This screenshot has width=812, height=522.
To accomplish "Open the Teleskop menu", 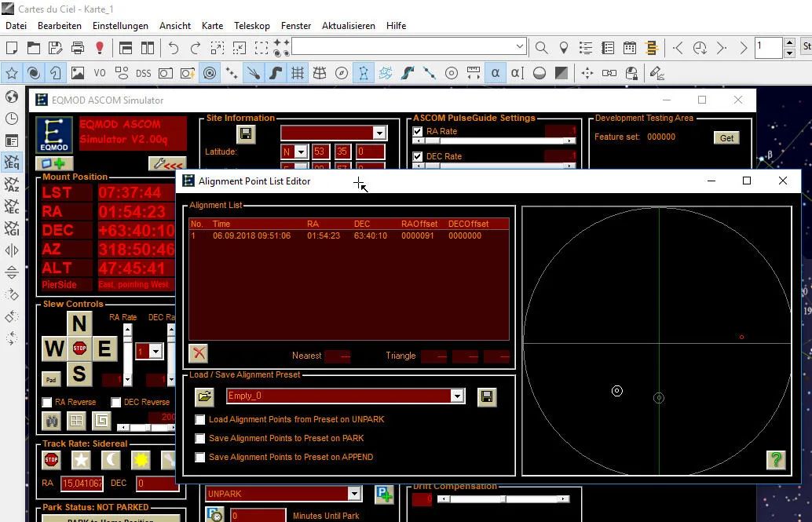I will coord(252,26).
